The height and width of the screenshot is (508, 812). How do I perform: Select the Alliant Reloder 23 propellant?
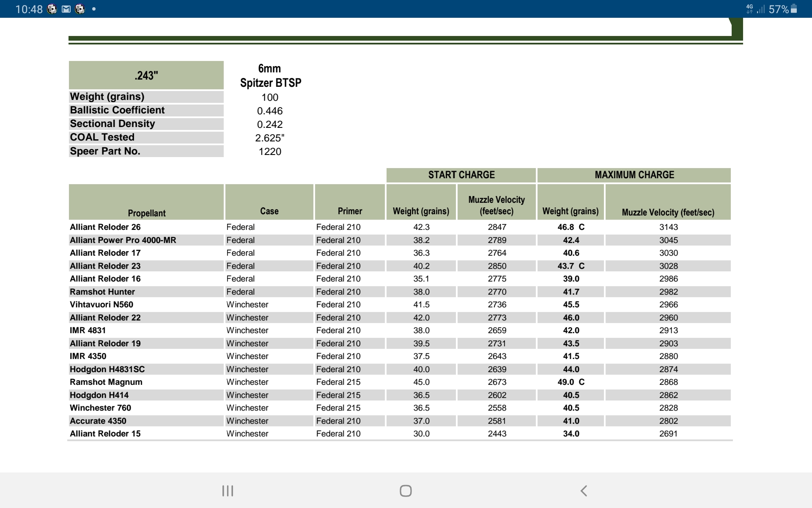pos(105,266)
